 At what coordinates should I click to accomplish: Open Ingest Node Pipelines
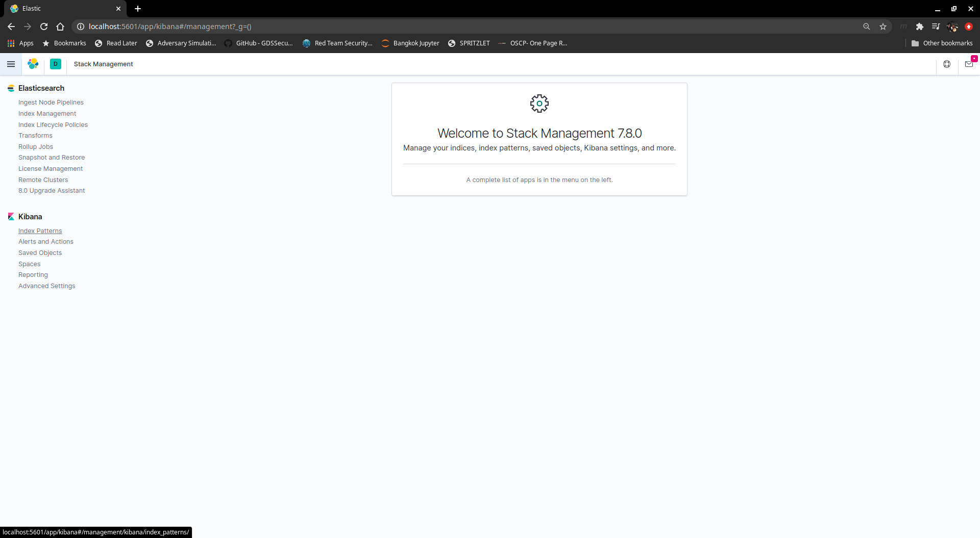coord(51,103)
